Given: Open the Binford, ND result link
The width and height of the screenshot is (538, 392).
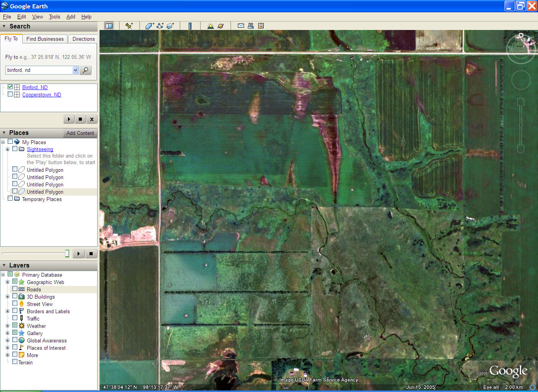Looking at the screenshot, I should pos(35,87).
